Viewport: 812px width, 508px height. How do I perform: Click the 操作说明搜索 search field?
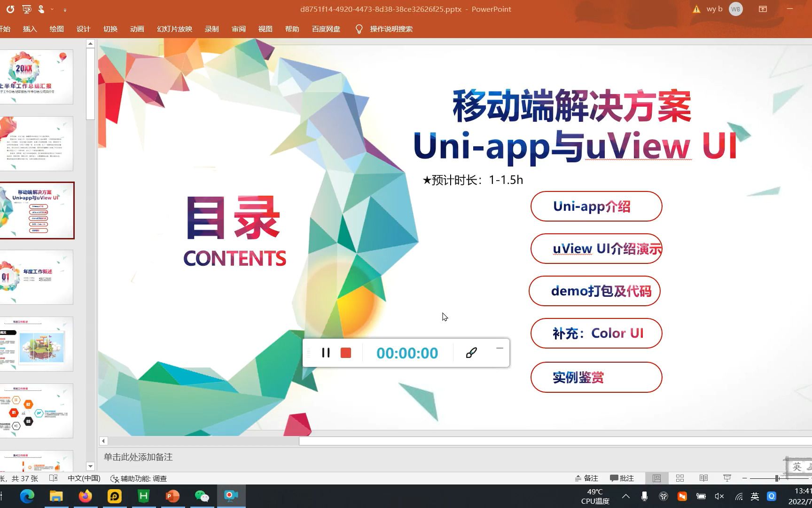point(391,29)
